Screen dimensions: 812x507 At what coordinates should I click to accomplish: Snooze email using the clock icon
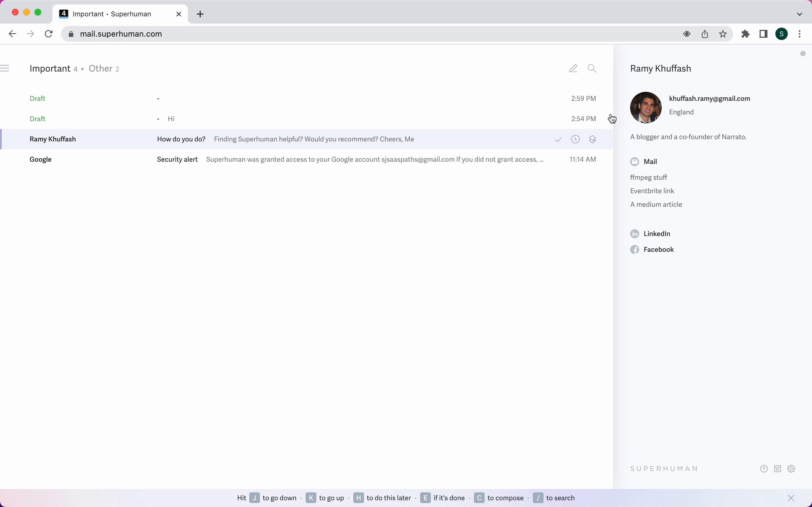coord(575,139)
